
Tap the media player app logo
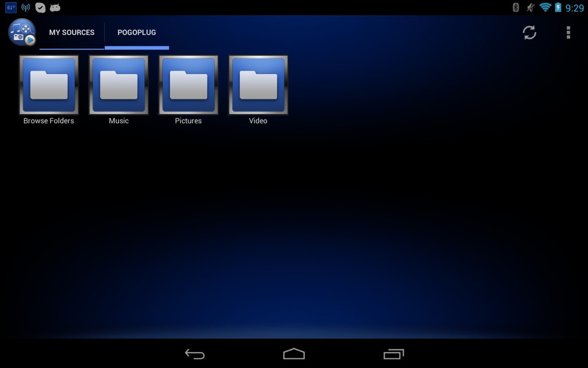pyautogui.click(x=22, y=32)
